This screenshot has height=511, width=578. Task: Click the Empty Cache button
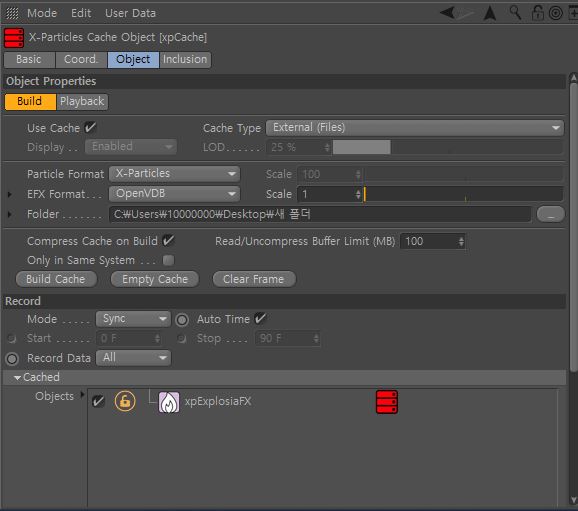(155, 279)
